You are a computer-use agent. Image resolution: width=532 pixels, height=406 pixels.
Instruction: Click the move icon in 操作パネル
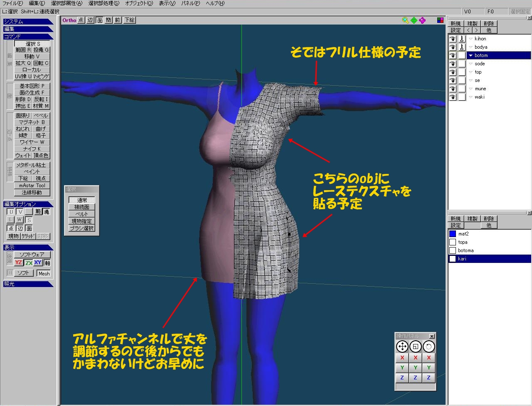[x=402, y=346]
